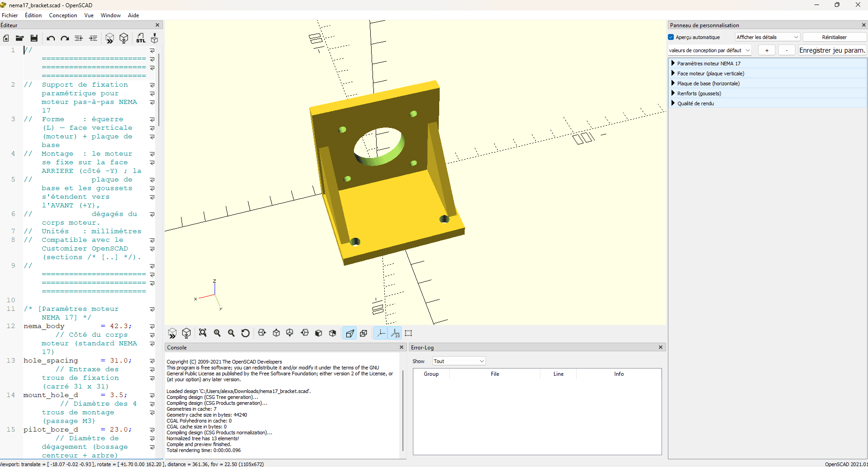The image size is (868, 467).
Task: Open the Show filter dropdown in Error-Log
Action: [459, 361]
